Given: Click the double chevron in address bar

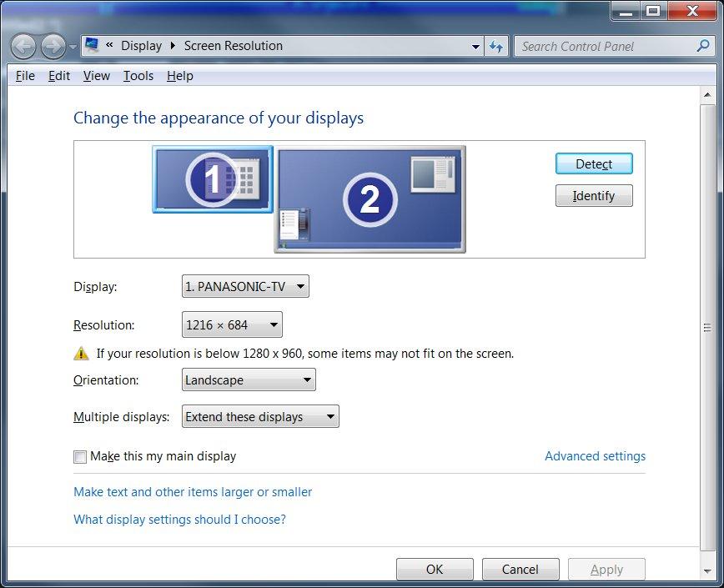Looking at the screenshot, I should (x=109, y=45).
